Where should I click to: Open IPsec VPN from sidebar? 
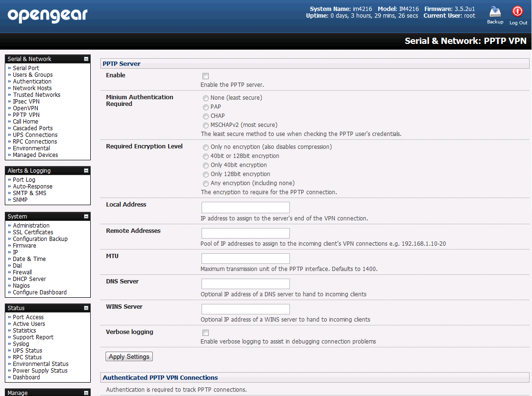click(x=26, y=101)
